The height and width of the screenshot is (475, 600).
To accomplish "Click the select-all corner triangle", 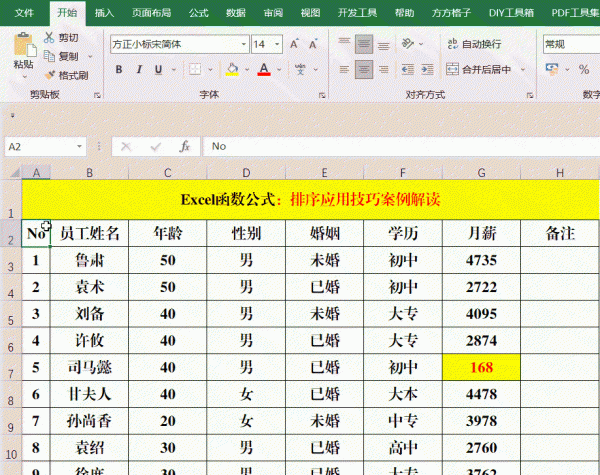I will click(15, 173).
